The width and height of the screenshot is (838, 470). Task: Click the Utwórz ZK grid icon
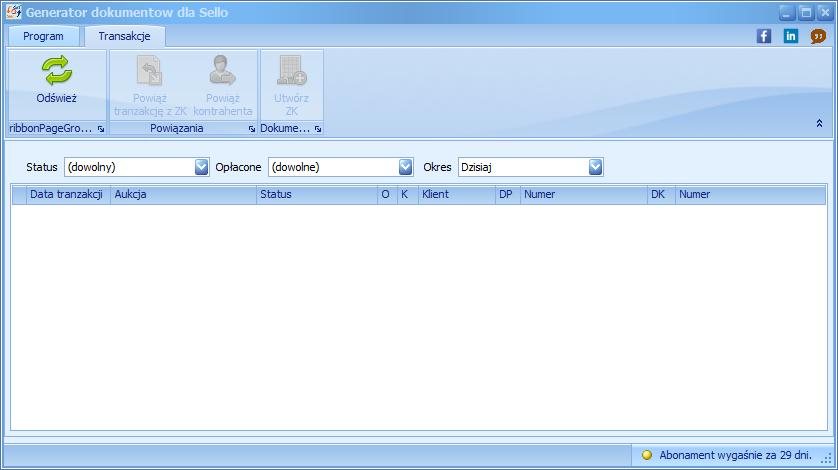[x=291, y=71]
